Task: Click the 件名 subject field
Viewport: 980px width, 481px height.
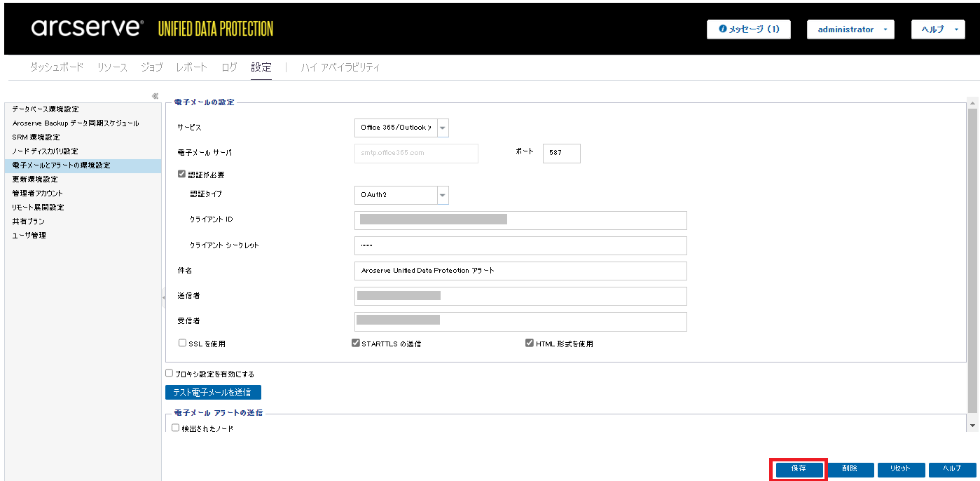Action: 520,271
